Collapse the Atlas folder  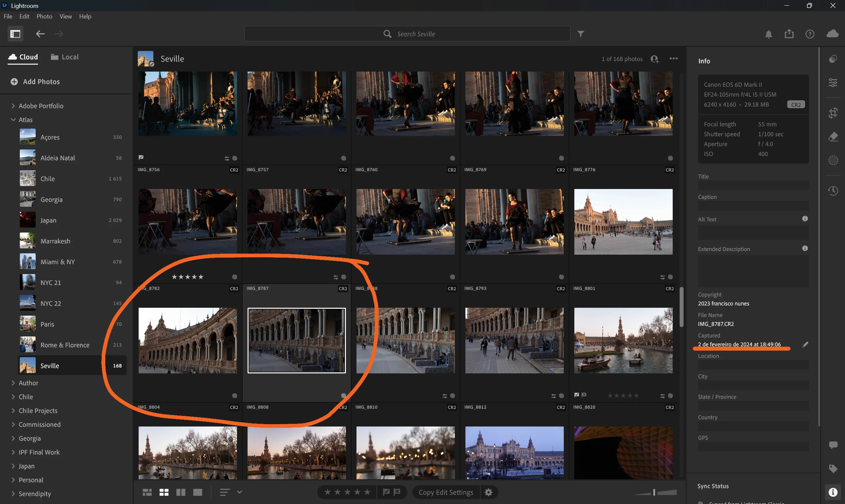(x=13, y=119)
